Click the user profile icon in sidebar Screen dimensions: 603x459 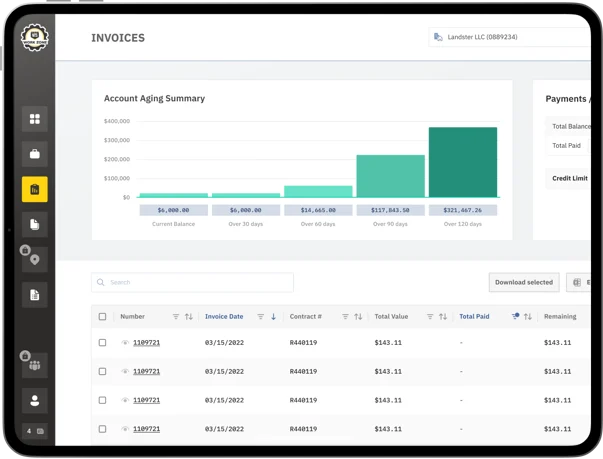[x=35, y=401]
